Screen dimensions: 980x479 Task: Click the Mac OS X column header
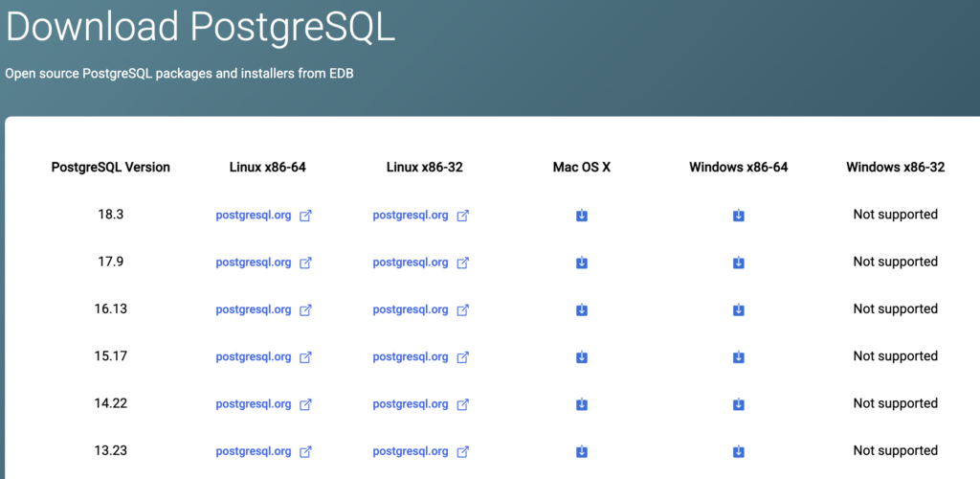click(581, 167)
